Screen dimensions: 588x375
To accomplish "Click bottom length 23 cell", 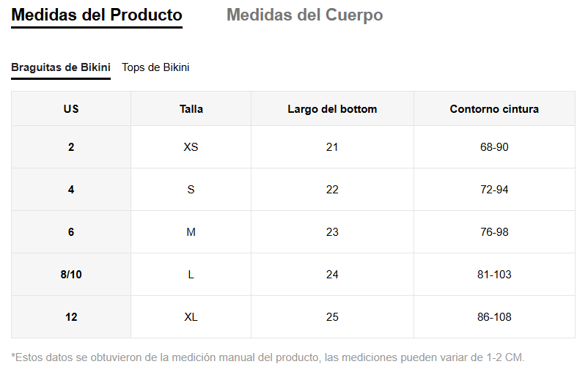I will tap(332, 232).
